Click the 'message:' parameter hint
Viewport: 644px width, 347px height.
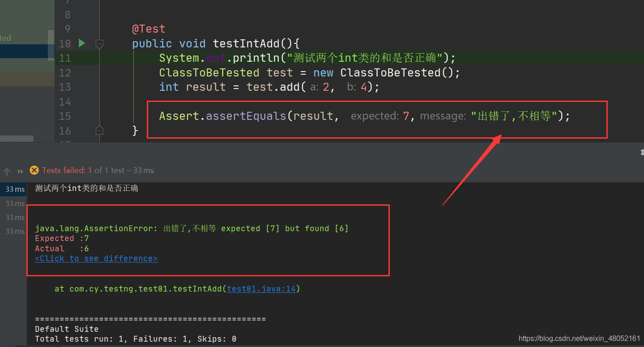click(443, 116)
